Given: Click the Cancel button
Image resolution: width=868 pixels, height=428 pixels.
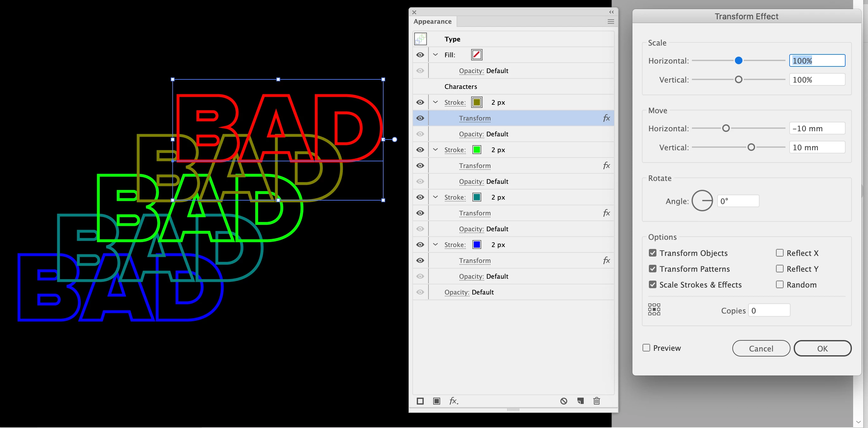Looking at the screenshot, I should [761, 349].
